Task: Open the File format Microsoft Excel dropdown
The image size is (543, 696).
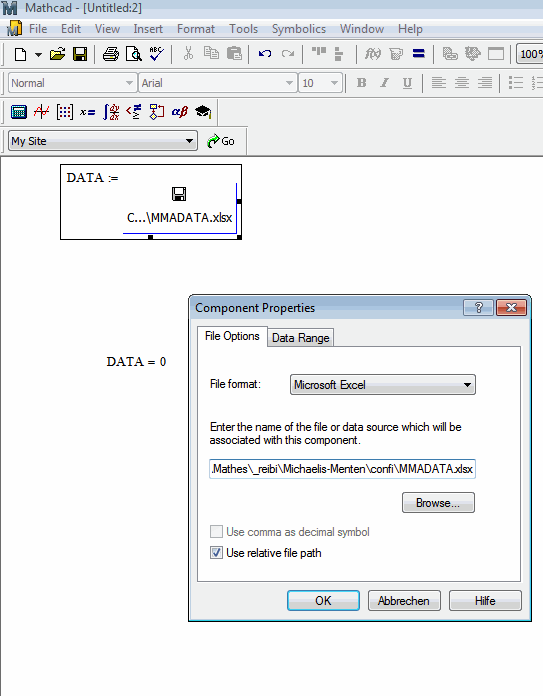Action: click(383, 384)
